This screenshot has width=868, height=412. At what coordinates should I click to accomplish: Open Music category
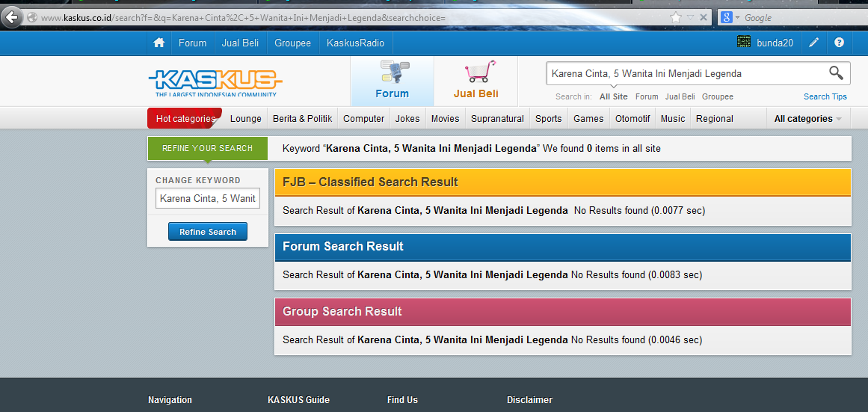pyautogui.click(x=673, y=118)
